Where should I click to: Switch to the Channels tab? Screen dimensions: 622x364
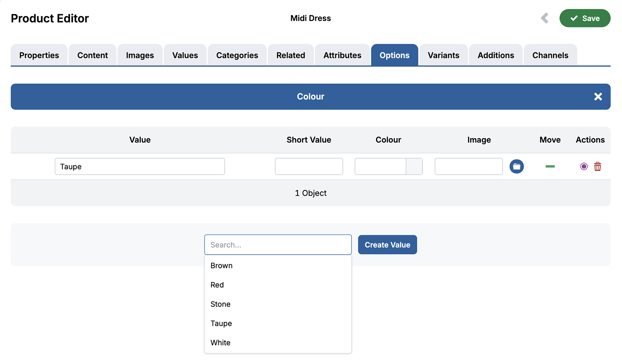click(x=550, y=55)
